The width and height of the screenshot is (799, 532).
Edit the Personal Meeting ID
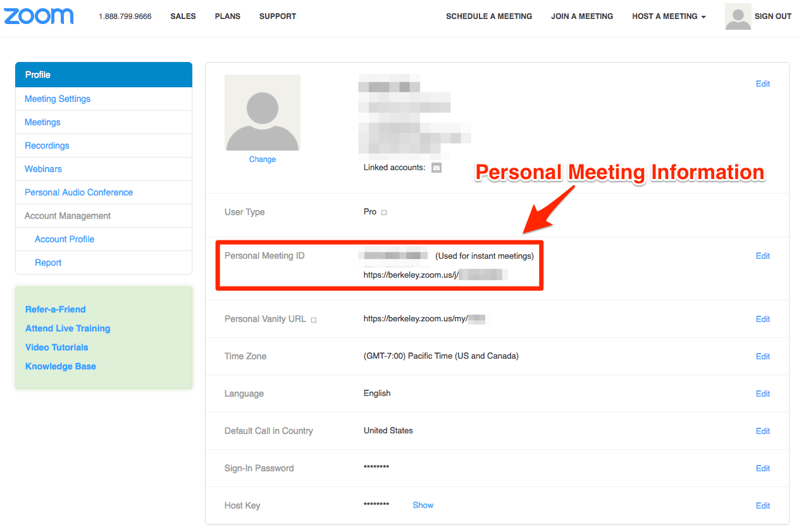click(763, 256)
